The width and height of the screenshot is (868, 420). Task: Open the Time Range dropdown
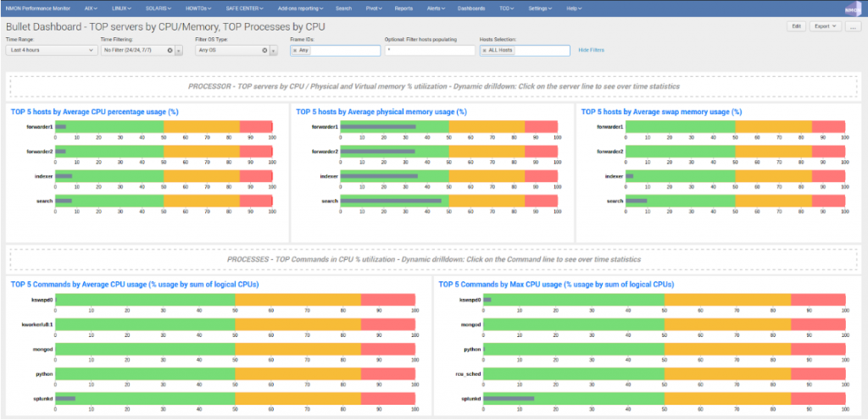pos(52,51)
